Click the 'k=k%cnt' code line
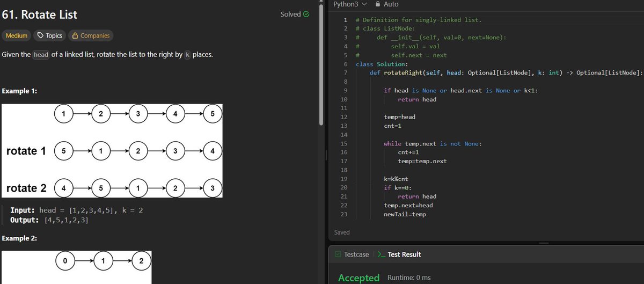Screen dimensions: 644x284 coord(396,178)
